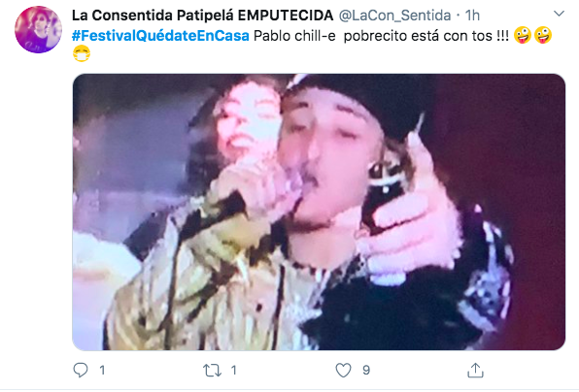Viewport: 579px width, 392px height.
Task: Open the share tweet upload icon
Action: click(475, 370)
